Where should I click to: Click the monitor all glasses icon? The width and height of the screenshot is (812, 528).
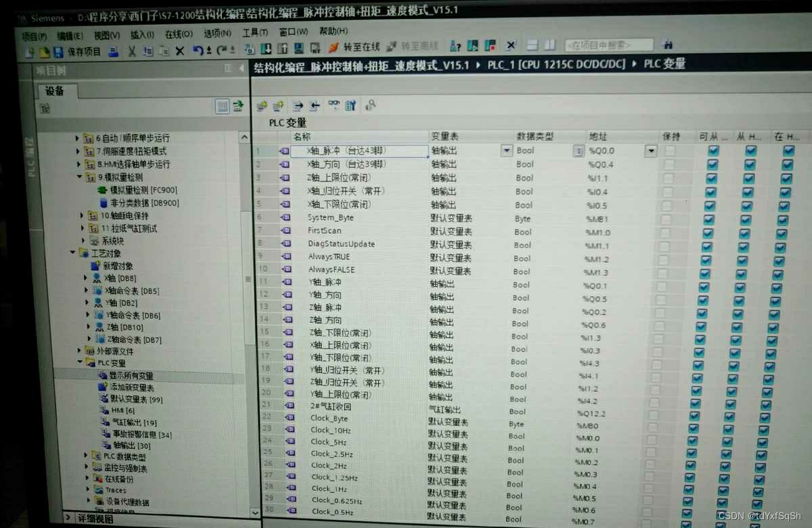point(334,106)
